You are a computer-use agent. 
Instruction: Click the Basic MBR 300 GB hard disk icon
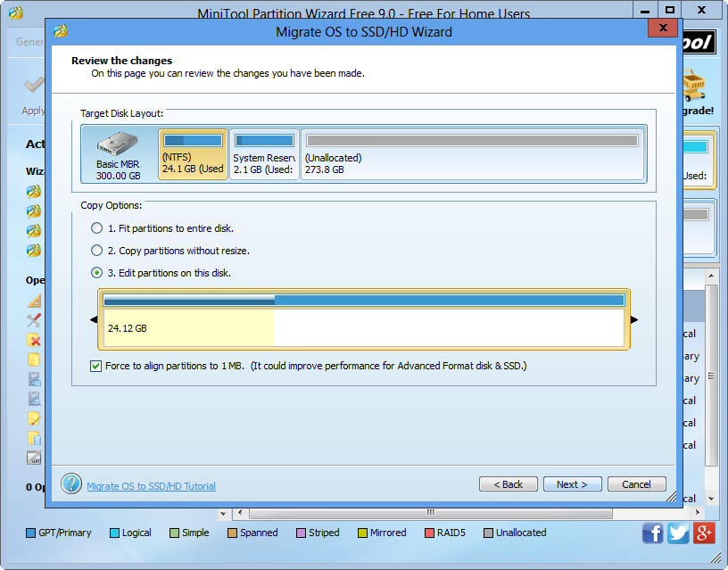[x=118, y=144]
